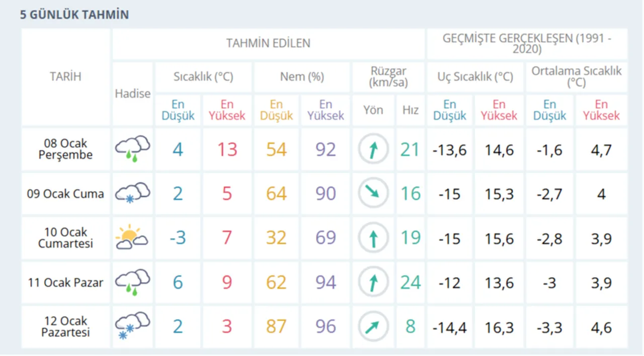Switch to the TAHMİN EDİLEN section header
644x356 pixels.
coord(268,43)
